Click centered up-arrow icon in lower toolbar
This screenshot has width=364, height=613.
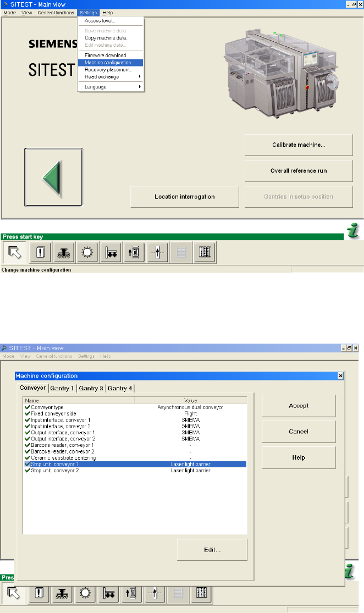155,593
